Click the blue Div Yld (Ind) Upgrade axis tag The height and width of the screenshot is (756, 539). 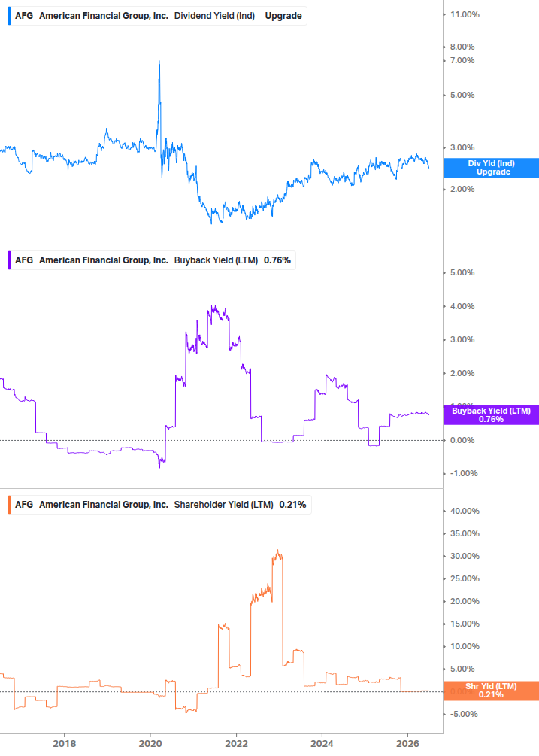(x=491, y=168)
